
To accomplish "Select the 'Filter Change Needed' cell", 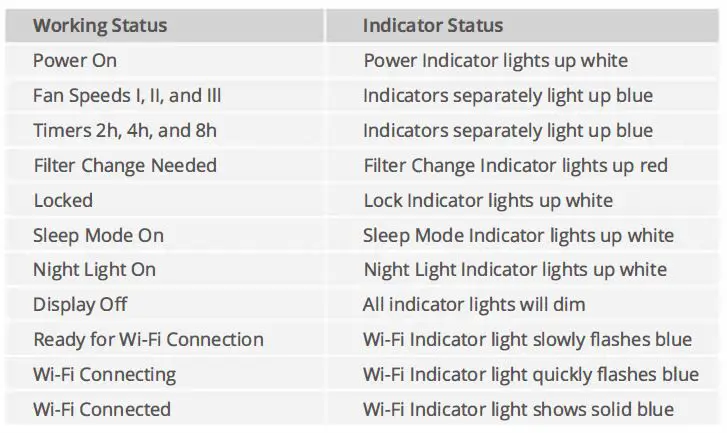I will [125, 165].
